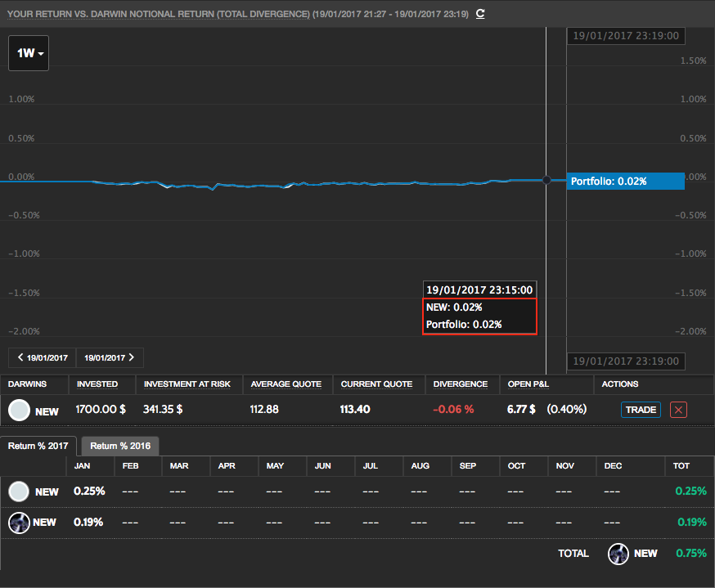Viewport: 715px width, 588px height.
Task: Remove the NEW darwin with red X
Action: pyautogui.click(x=678, y=410)
